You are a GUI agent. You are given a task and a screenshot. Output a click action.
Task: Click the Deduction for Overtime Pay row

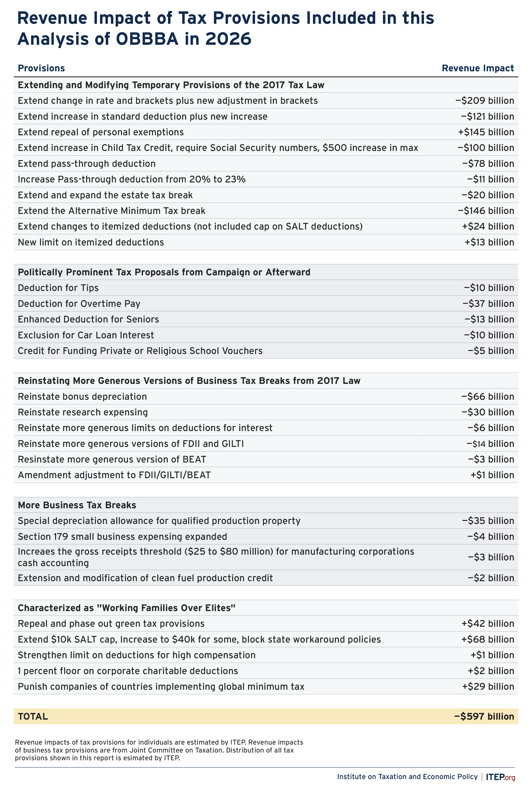[x=79, y=304]
